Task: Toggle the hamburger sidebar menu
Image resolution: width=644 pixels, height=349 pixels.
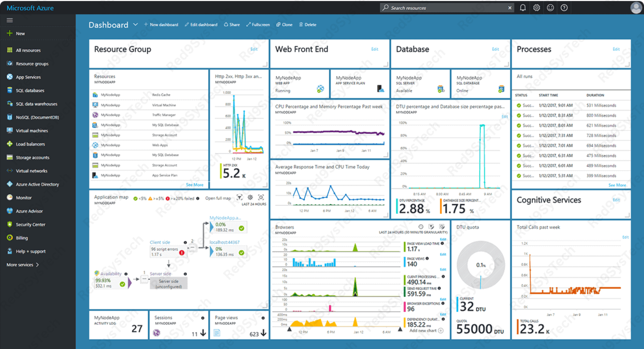Action: pyautogui.click(x=10, y=20)
